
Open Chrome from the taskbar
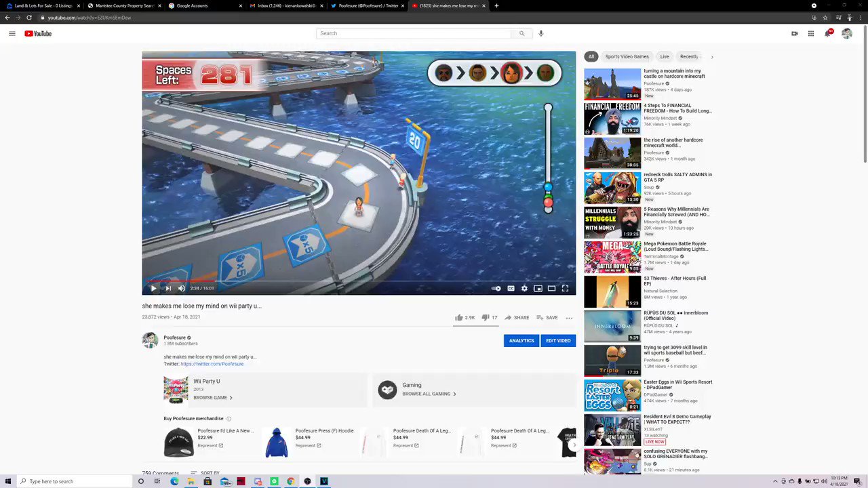(290, 481)
